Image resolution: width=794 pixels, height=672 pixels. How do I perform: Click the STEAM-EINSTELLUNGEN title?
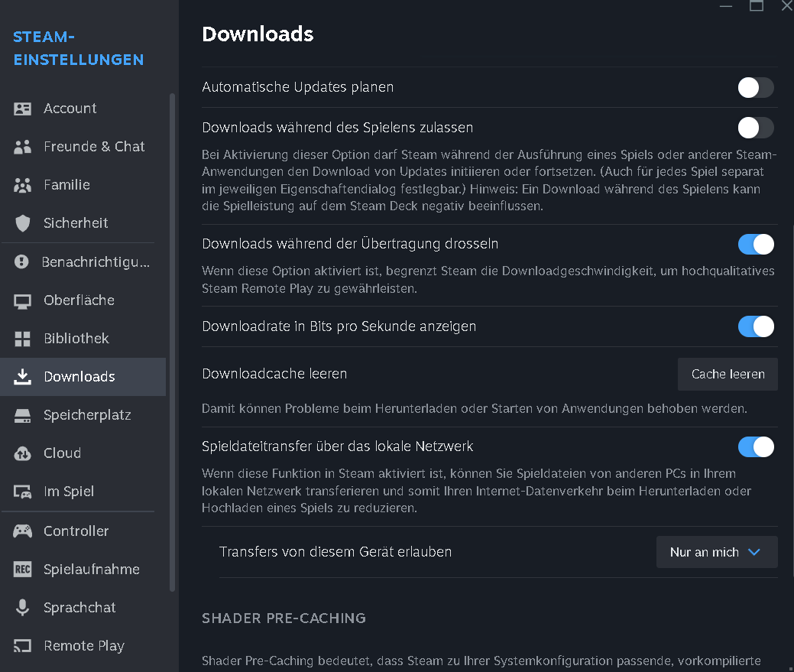click(x=79, y=49)
